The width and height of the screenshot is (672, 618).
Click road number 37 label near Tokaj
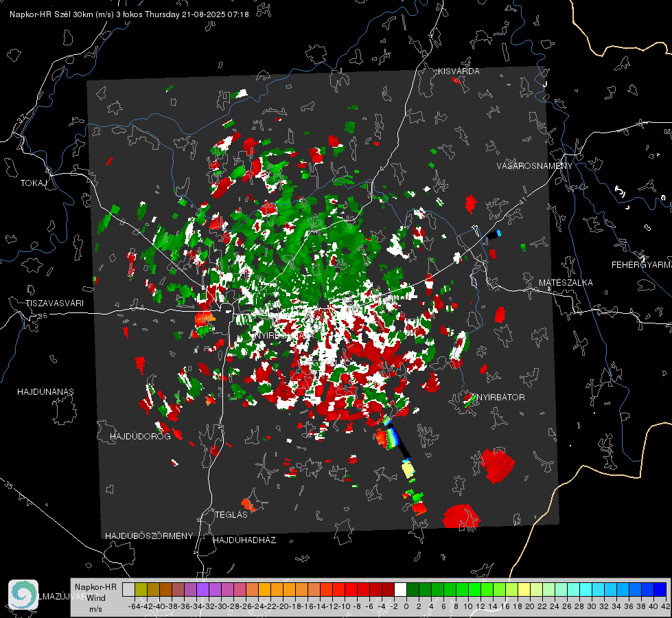[x=21, y=118]
